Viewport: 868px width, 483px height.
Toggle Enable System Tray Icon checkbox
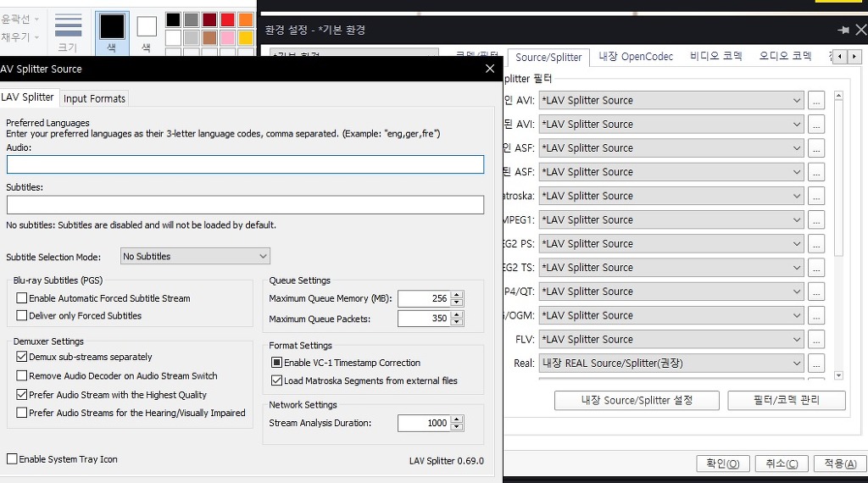12,459
